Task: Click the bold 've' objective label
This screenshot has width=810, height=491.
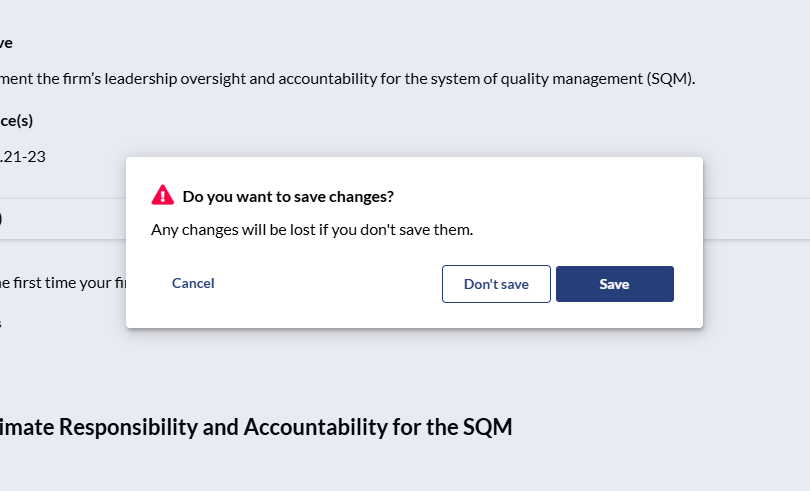Action: click(x=6, y=43)
